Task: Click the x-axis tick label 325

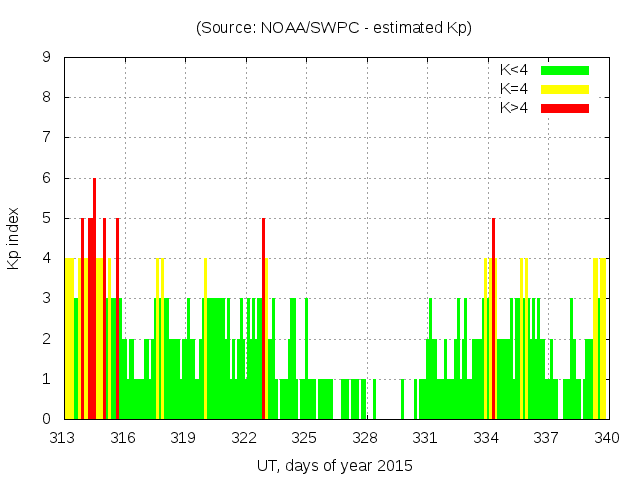Action: click(305, 438)
